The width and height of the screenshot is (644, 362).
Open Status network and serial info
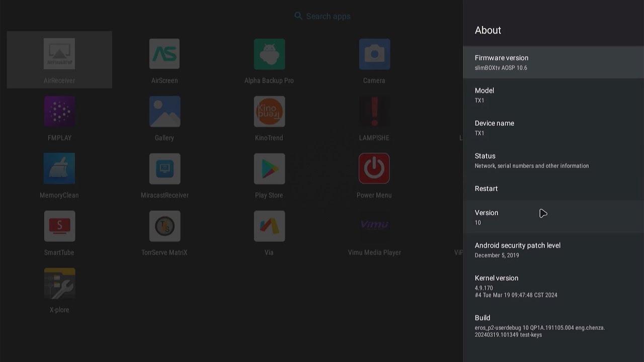553,160
